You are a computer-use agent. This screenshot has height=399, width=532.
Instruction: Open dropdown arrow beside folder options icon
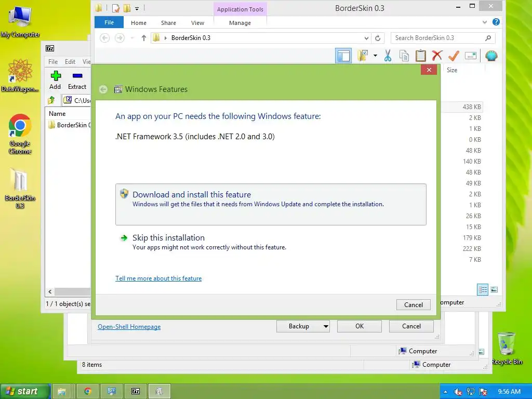[x=375, y=56]
